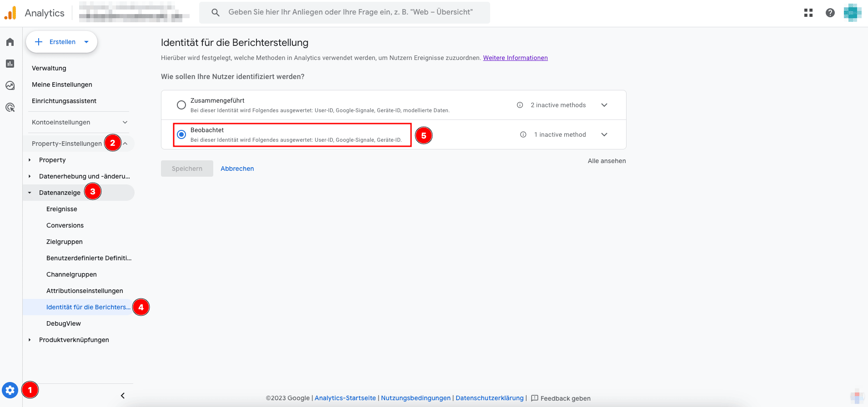Open the Google apps grid icon
The image size is (868, 407).
[x=808, y=13]
